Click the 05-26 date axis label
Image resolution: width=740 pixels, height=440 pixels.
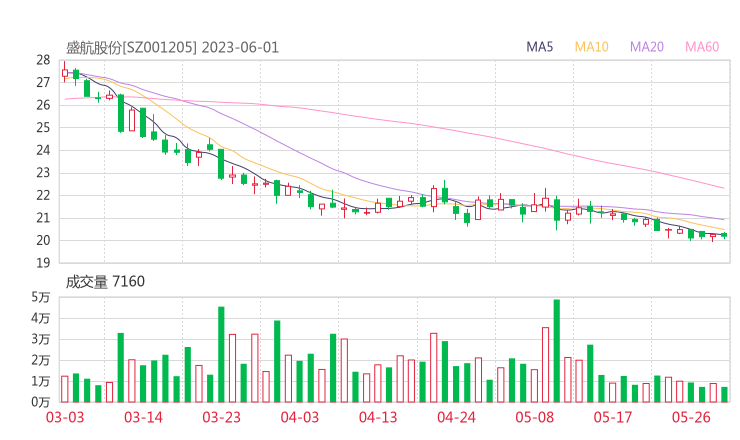(x=691, y=417)
